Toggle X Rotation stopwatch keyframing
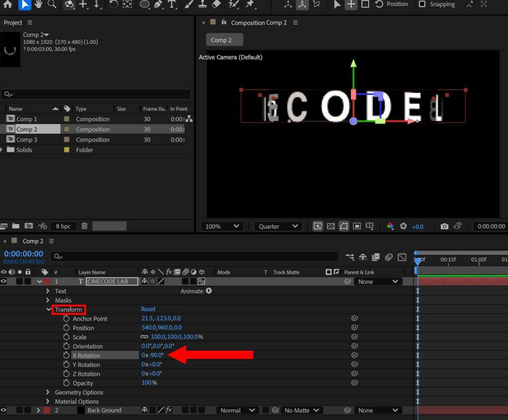508x420 pixels. tap(66, 355)
